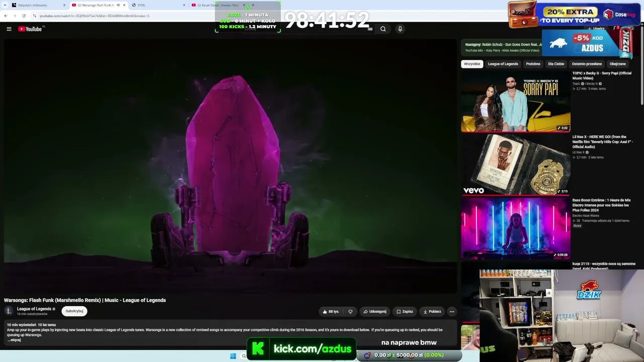Click the Warsongs Flash Funk video title
The height and width of the screenshot is (362, 644).
[x=85, y=300]
